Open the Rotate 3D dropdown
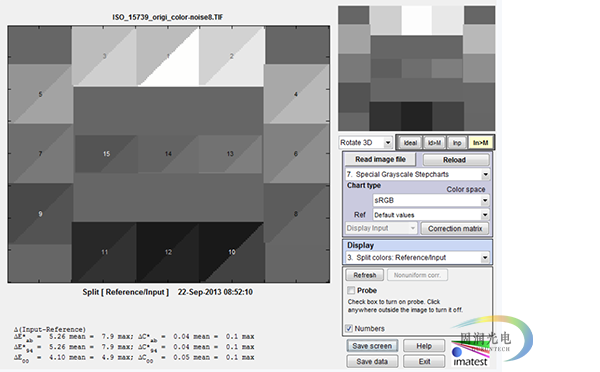Image resolution: width=600 pixels, height=372 pixels. point(365,142)
